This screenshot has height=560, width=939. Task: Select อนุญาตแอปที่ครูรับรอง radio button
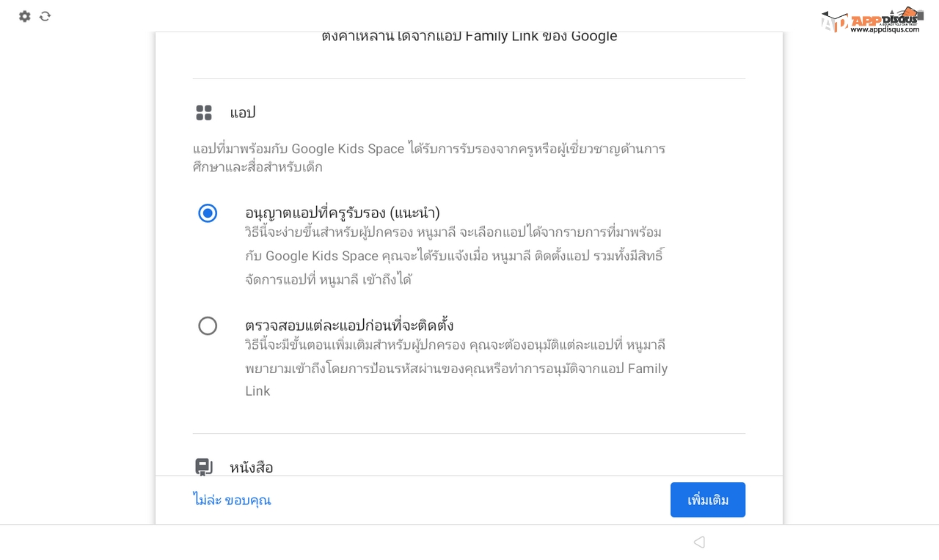208,213
